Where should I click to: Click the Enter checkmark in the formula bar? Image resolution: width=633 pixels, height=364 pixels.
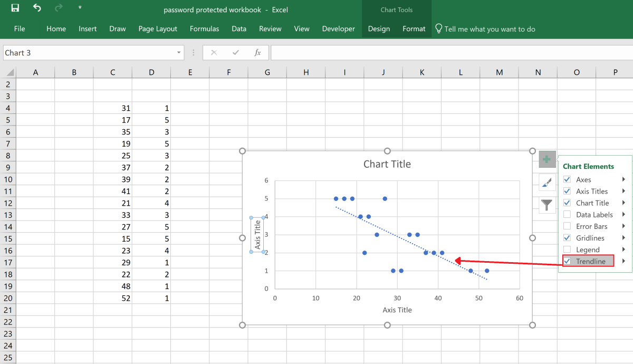pos(235,52)
